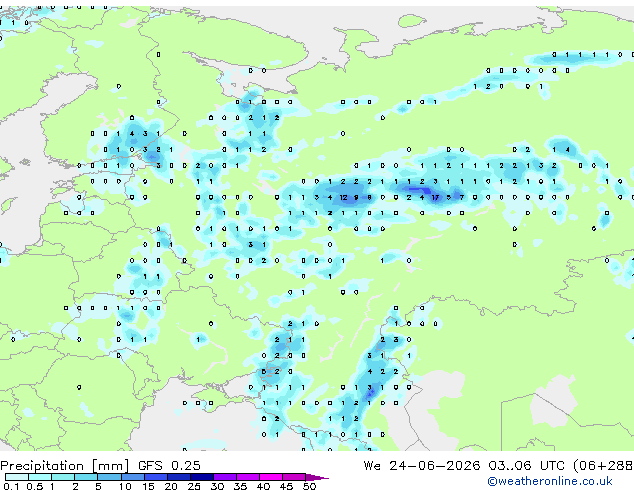Screen dimensions: 634x490
Task: Click the 'We 24-06-2026' date text
Action: (x=422, y=466)
